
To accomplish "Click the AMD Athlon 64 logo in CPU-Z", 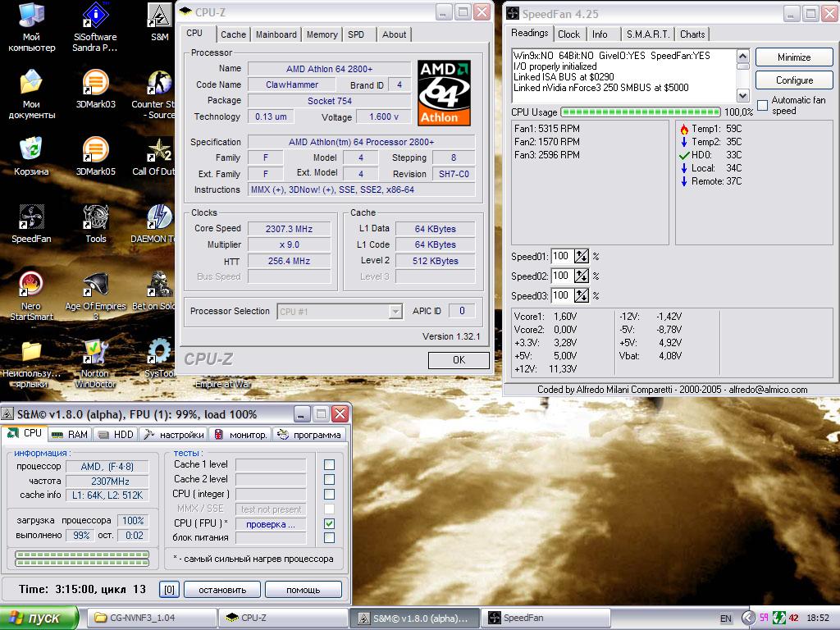I will pyautogui.click(x=444, y=93).
